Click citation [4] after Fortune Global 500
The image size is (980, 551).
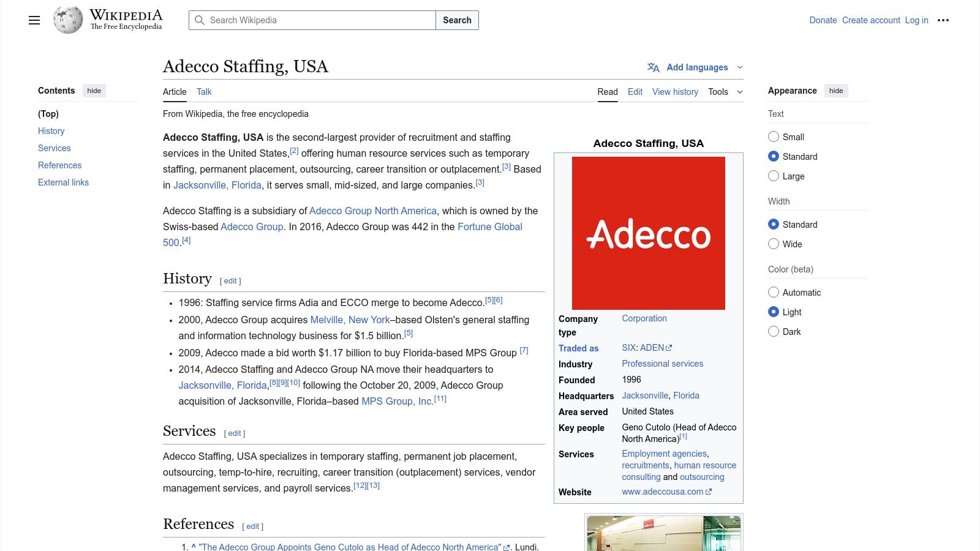186,241
